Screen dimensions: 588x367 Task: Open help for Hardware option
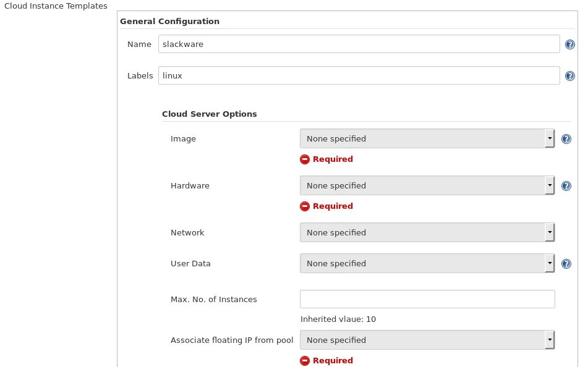pos(566,186)
